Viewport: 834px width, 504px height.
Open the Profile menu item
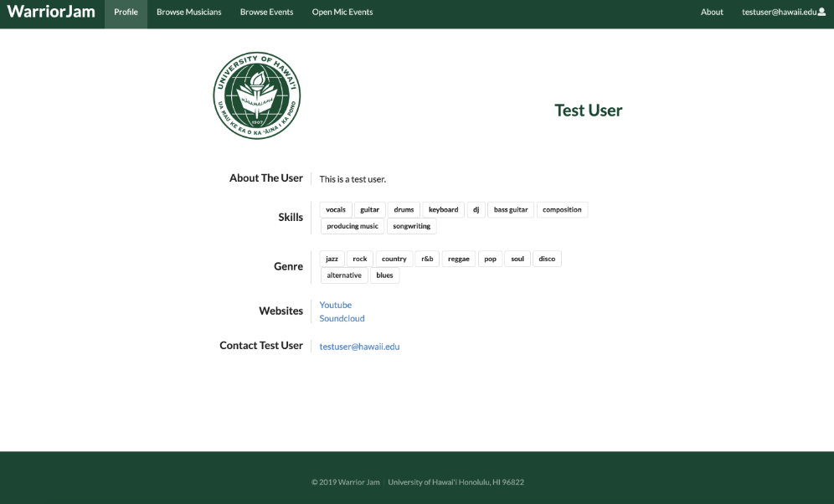click(126, 12)
